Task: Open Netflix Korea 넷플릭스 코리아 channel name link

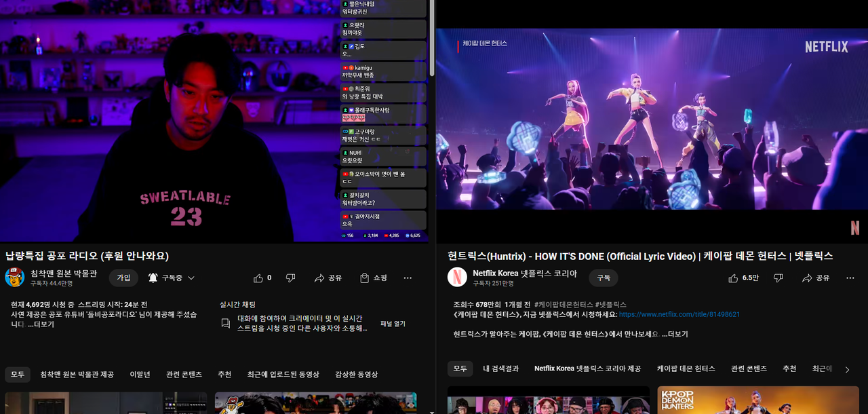Action: click(x=525, y=273)
